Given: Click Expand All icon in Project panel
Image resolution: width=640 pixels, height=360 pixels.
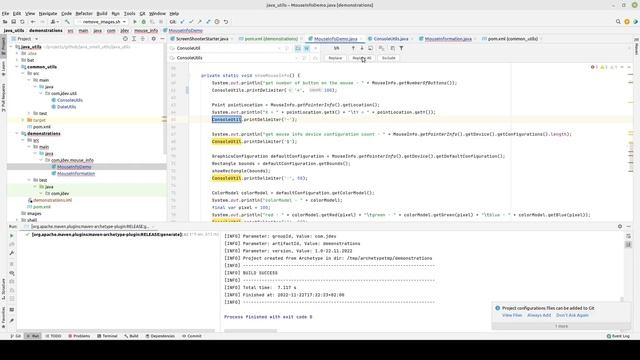Looking at the screenshot, I should (134, 39).
